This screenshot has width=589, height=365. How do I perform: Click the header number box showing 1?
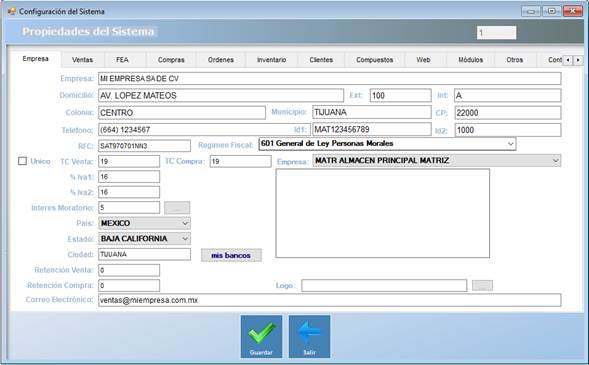click(x=497, y=33)
